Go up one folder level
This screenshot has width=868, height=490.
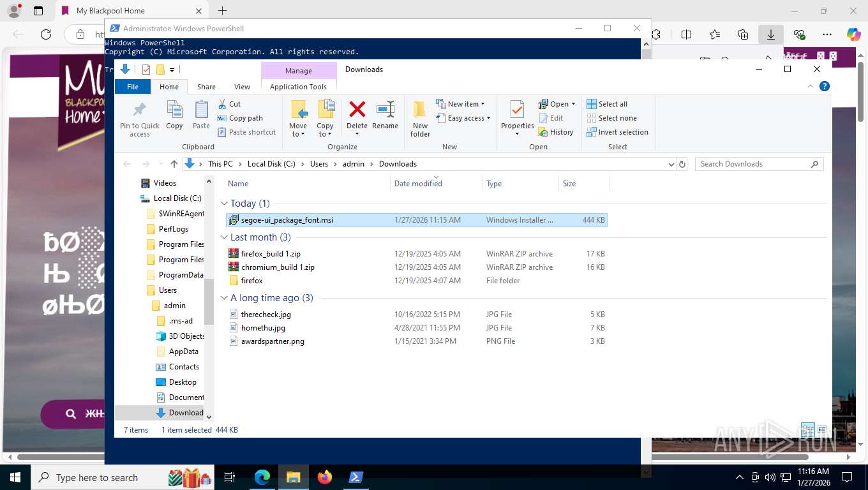(174, 164)
